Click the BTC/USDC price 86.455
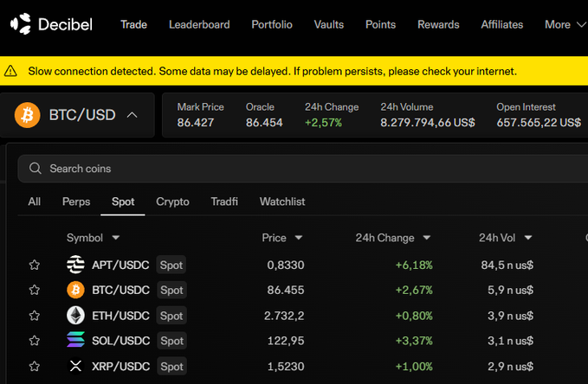 point(286,290)
